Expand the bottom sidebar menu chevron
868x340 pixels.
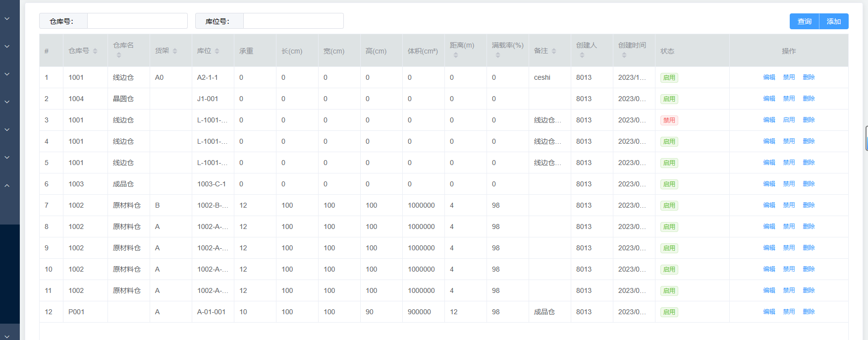click(x=7, y=336)
